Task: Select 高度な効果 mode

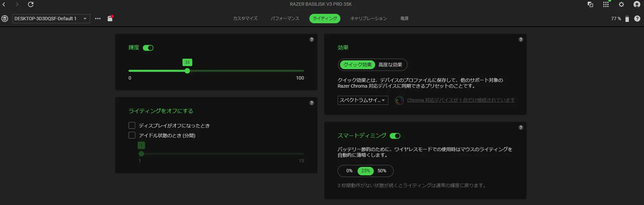Action: [390, 65]
